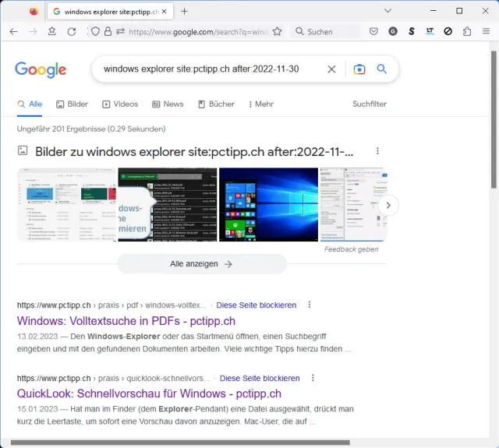Open the dark PDF list thumbnail
This screenshot has width=499, height=448.
click(168, 204)
